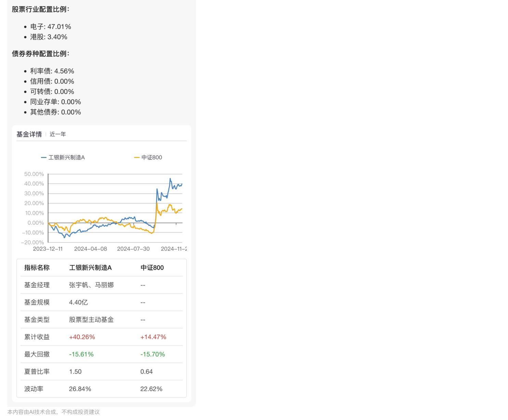Select the 基金类型 股票型主动基金 cell
The image size is (508, 420).
(91, 319)
